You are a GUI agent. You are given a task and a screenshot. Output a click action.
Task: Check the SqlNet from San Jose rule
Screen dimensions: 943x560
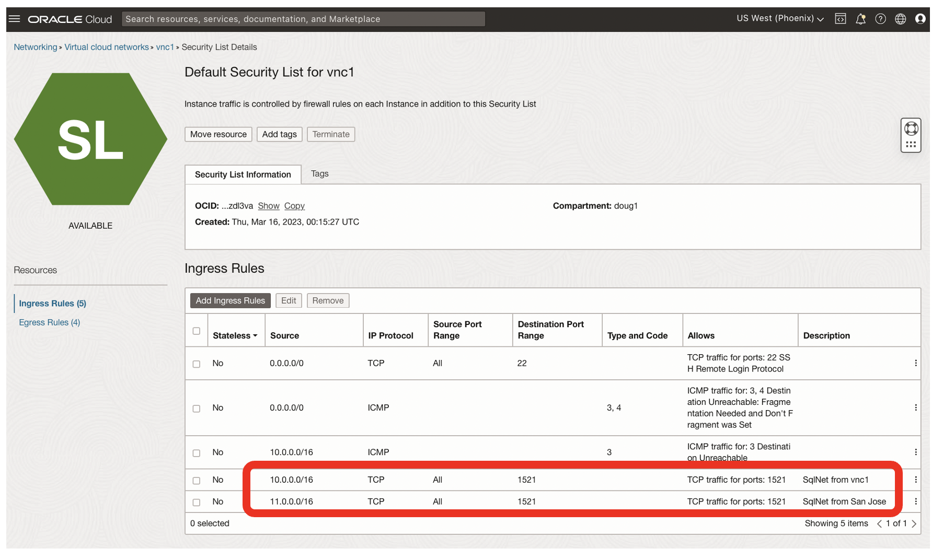click(197, 502)
